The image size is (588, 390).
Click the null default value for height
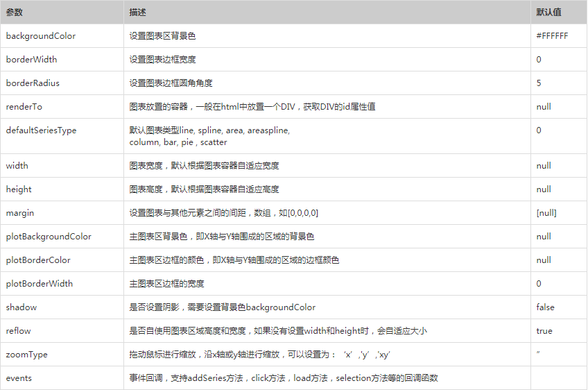tap(544, 189)
